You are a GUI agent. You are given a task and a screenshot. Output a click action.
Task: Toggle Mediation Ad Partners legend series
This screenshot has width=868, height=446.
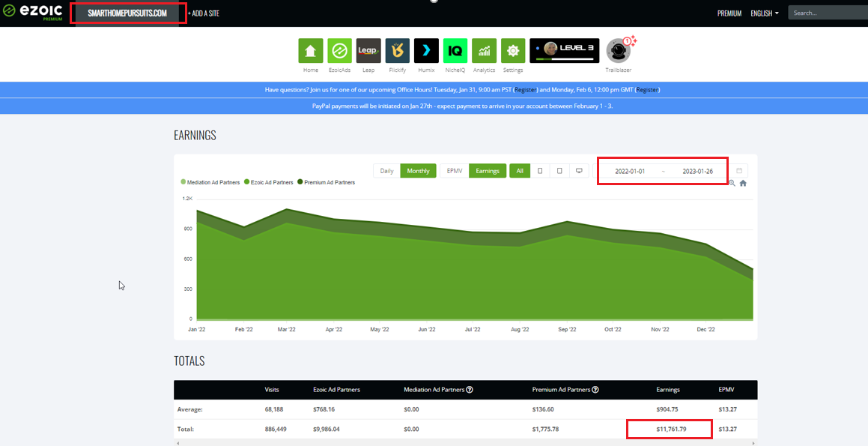(210, 182)
